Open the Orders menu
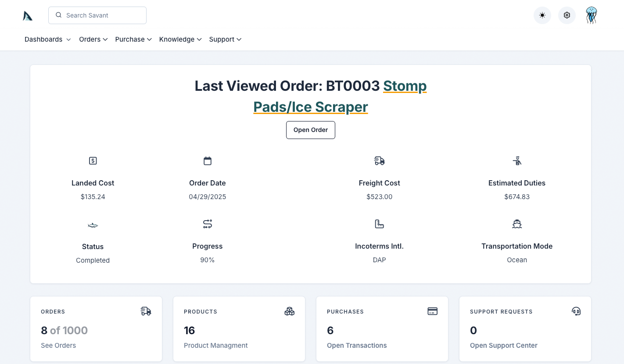This screenshot has width=624, height=364. pos(93,39)
